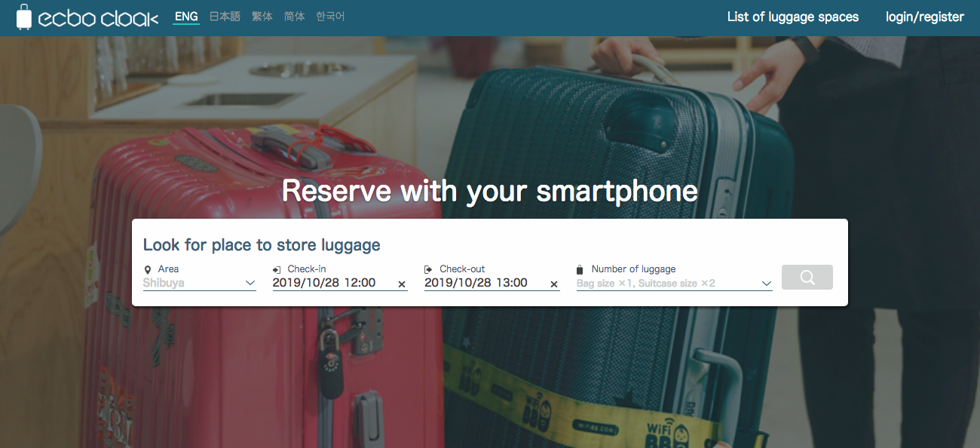Click the location pin icon beside Area
The image size is (980, 448).
(148, 269)
